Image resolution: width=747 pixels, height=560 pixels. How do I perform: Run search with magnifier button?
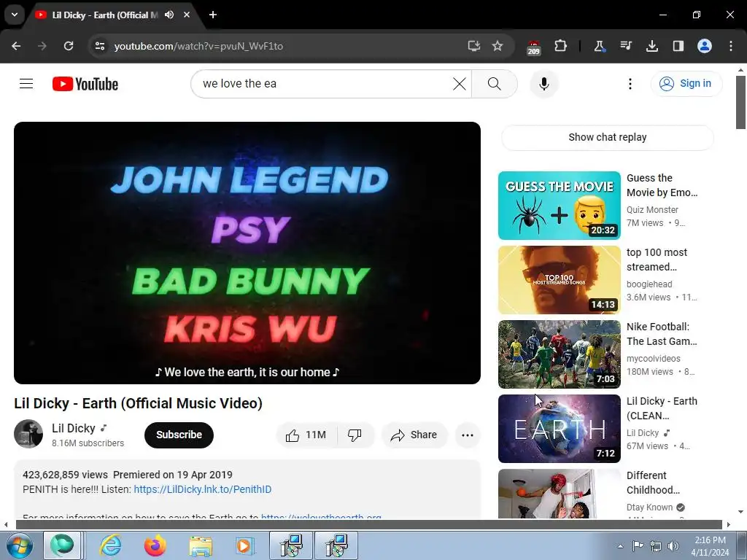(x=495, y=84)
